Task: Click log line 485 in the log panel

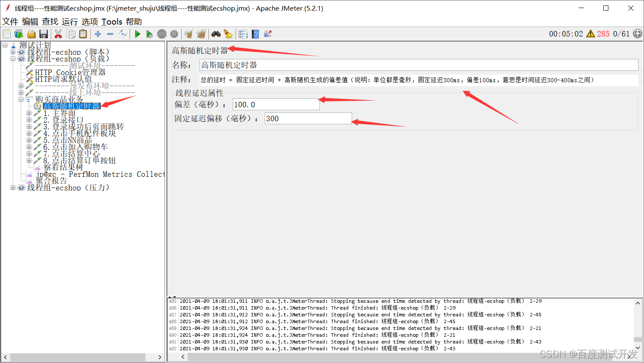Action: pos(361,301)
